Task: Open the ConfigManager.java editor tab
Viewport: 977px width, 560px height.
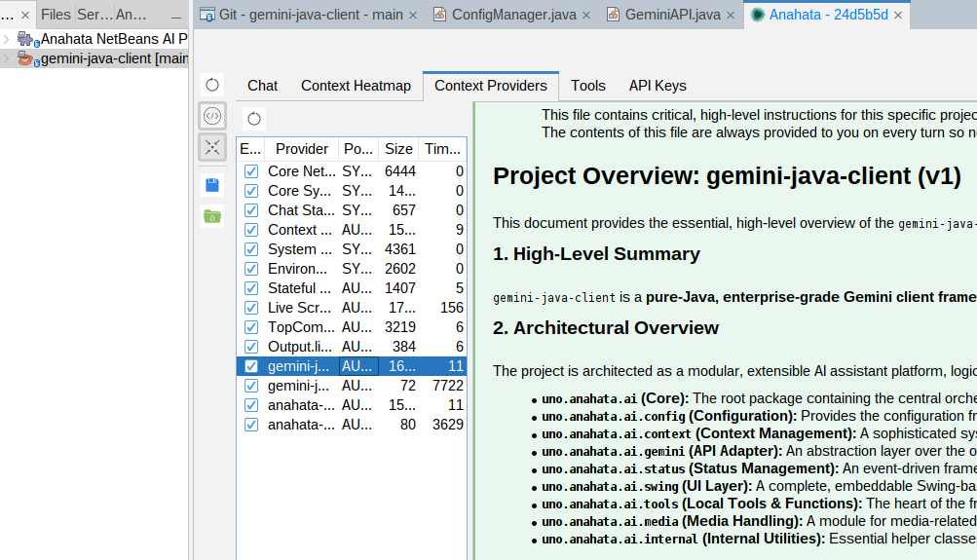Action: [516, 15]
